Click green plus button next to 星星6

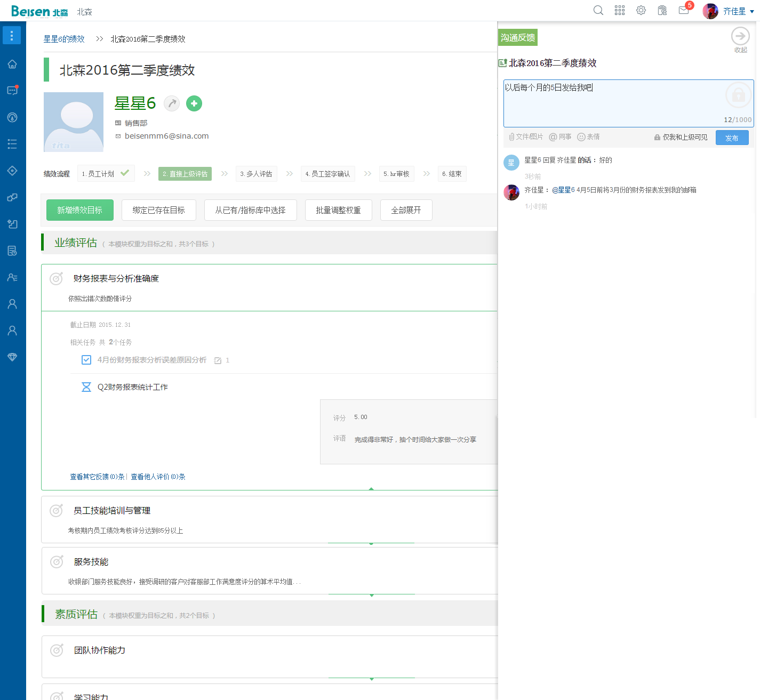[x=194, y=103]
